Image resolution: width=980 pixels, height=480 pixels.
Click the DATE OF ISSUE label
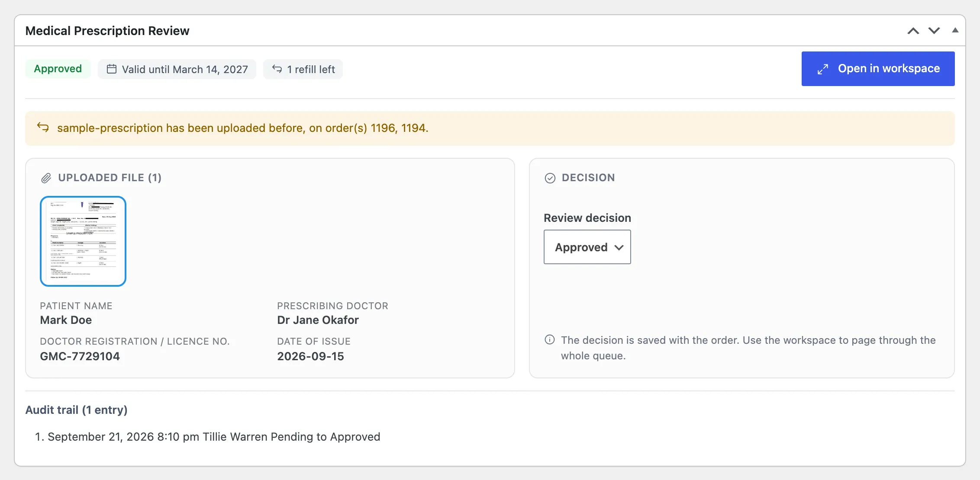(x=314, y=341)
